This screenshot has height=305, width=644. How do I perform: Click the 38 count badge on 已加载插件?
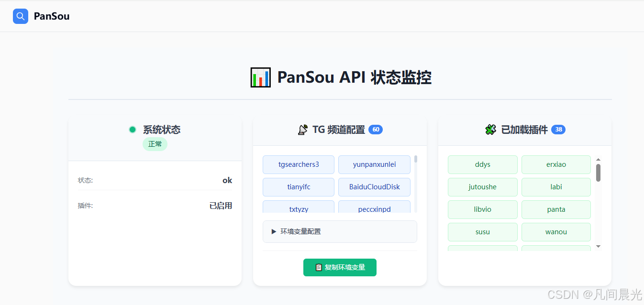tap(558, 129)
